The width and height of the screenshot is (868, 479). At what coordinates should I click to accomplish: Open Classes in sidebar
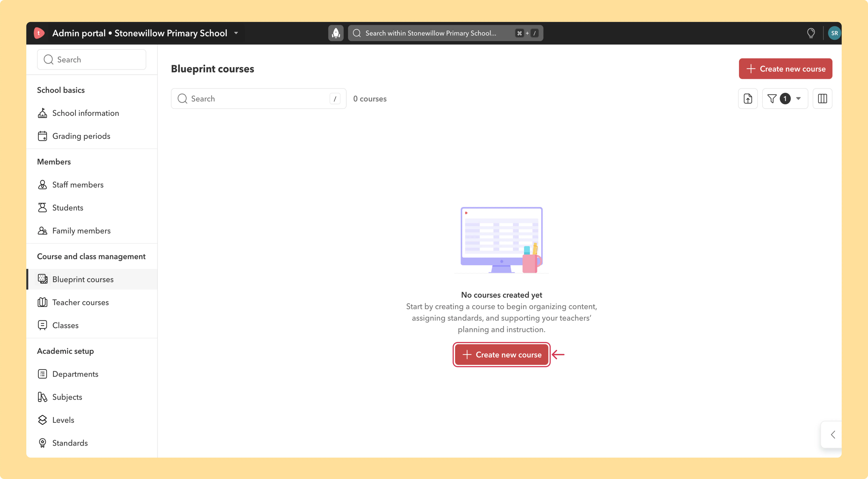[x=92, y=325]
